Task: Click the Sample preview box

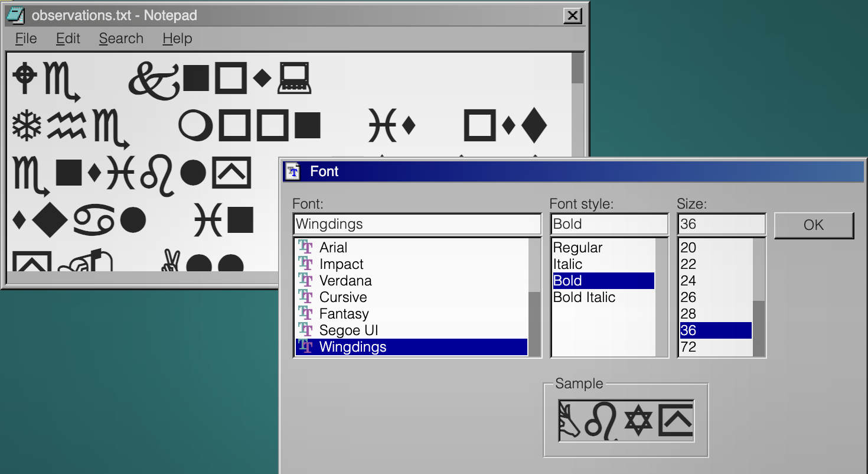Action: 626,421
